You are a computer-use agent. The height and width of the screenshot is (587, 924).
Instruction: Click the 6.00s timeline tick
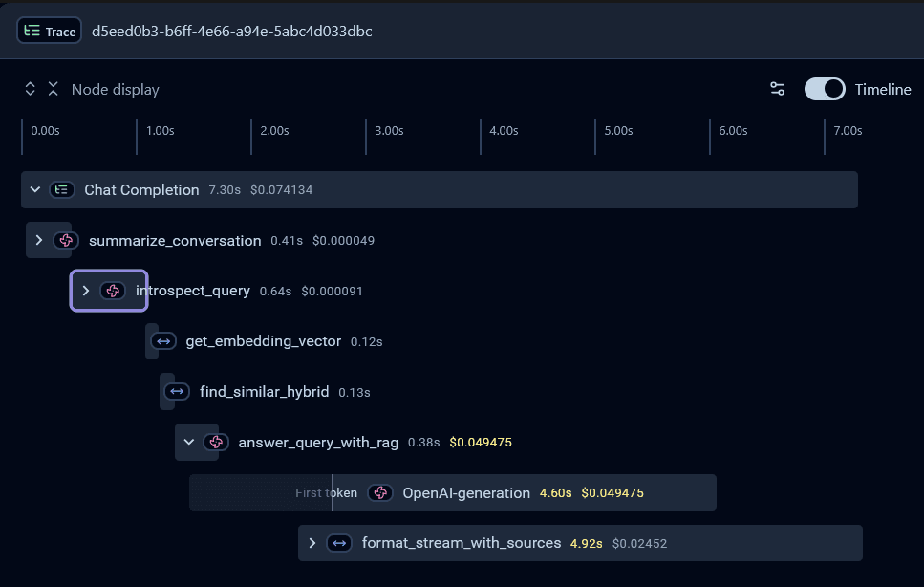pos(733,131)
